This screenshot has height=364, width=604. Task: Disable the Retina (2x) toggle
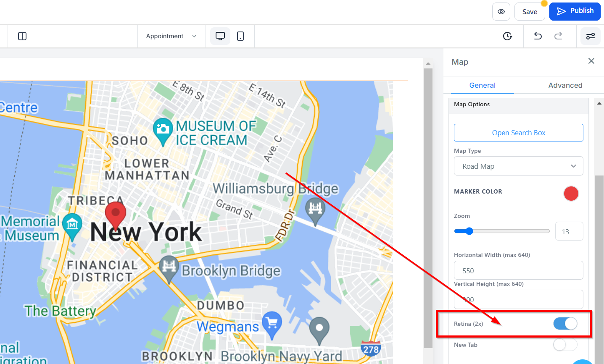click(x=565, y=323)
